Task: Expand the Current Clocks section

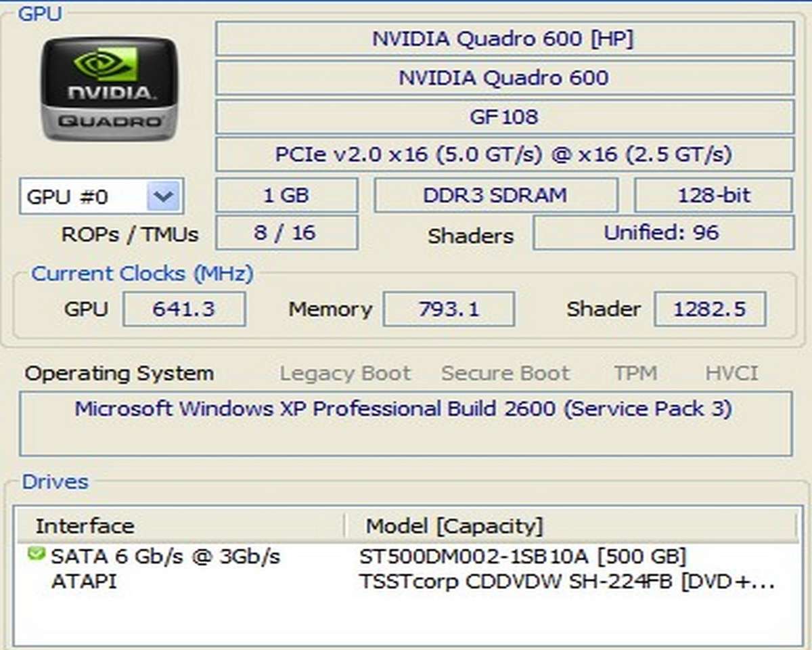Action: click(141, 274)
